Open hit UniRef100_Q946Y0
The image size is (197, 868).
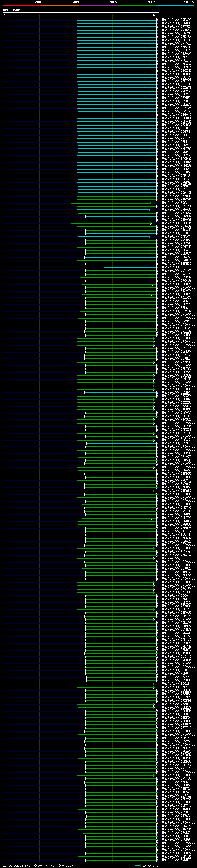pyautogui.click(x=176, y=30)
